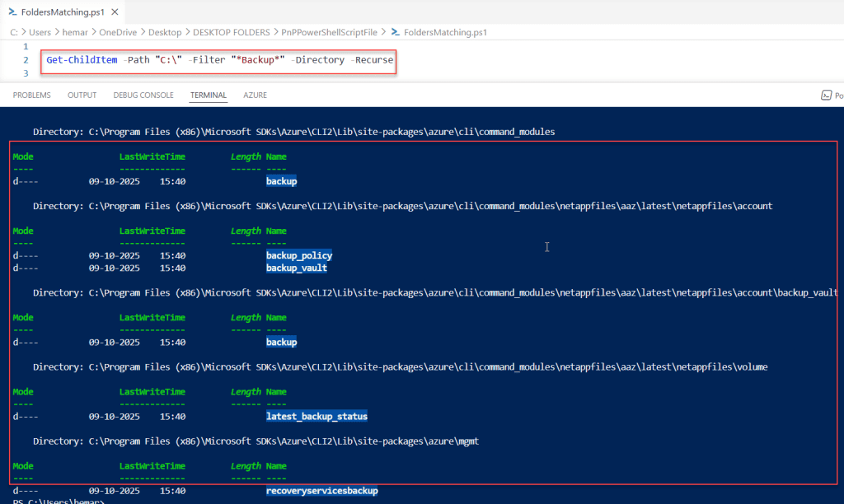Click the 'C:' breadcrumb segment
The image size is (844, 504).
tap(14, 32)
